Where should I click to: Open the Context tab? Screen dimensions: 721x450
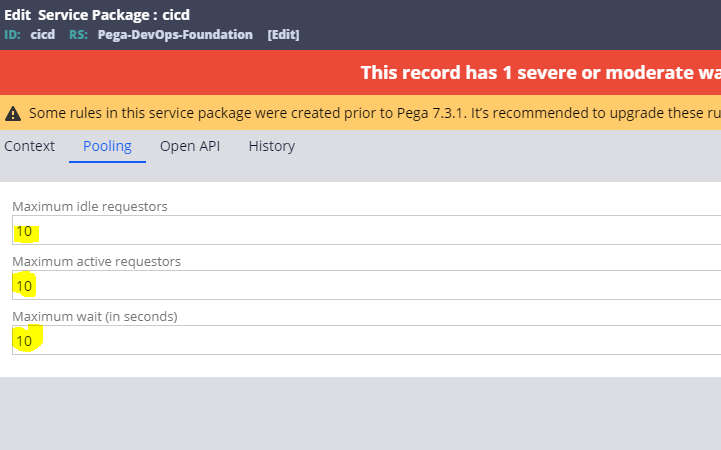pyautogui.click(x=29, y=146)
